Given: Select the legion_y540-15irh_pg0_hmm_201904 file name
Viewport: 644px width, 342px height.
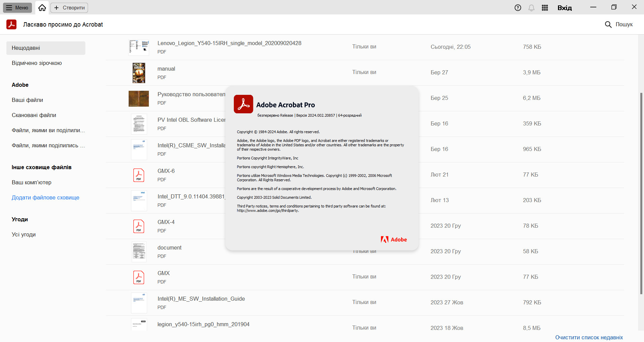Looking at the screenshot, I should (x=204, y=325).
